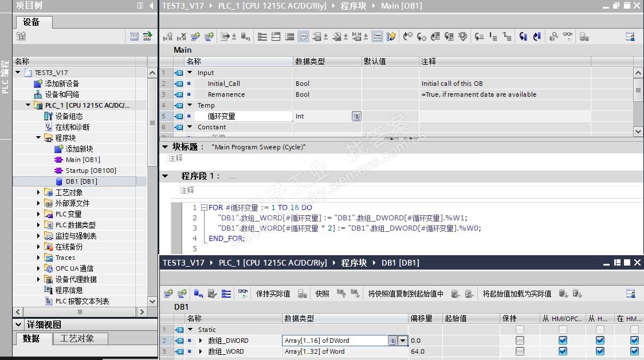The height and width of the screenshot is (360, 644).
Task: Click 将快照值复制到起始值中 button
Action: [406, 294]
